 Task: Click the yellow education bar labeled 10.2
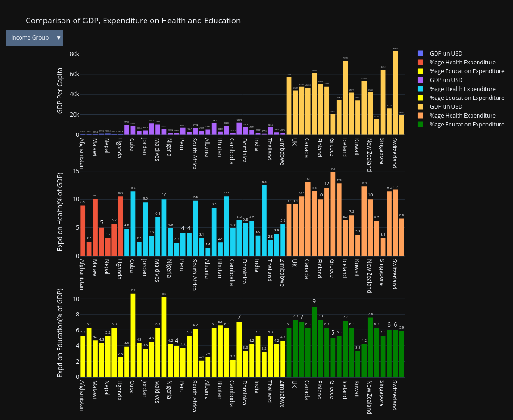[164, 337]
